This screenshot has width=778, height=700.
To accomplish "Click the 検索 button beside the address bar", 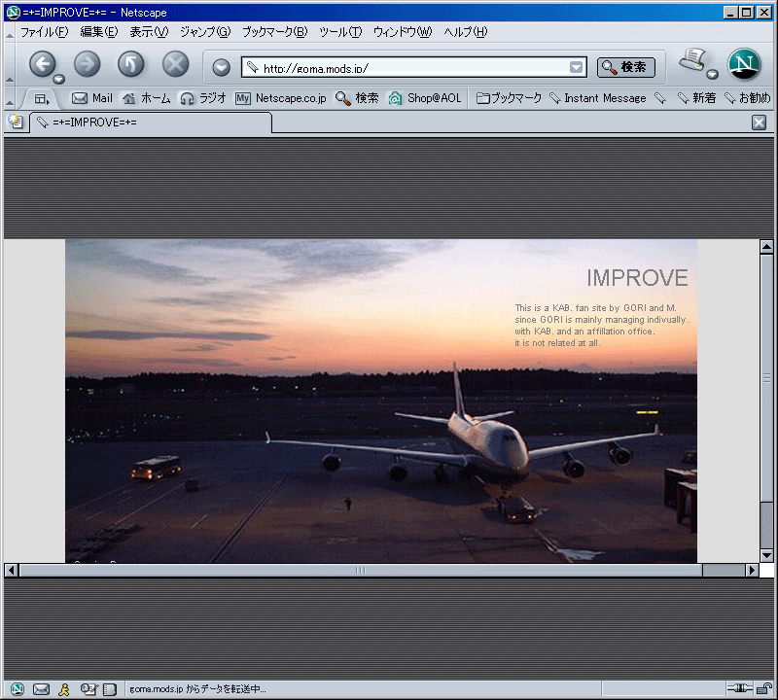I will [625, 67].
